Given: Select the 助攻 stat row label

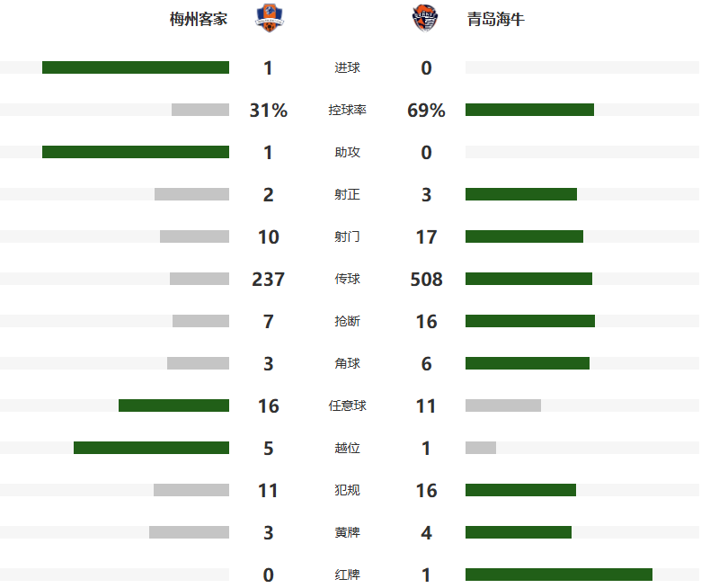Looking at the screenshot, I should [x=347, y=153].
